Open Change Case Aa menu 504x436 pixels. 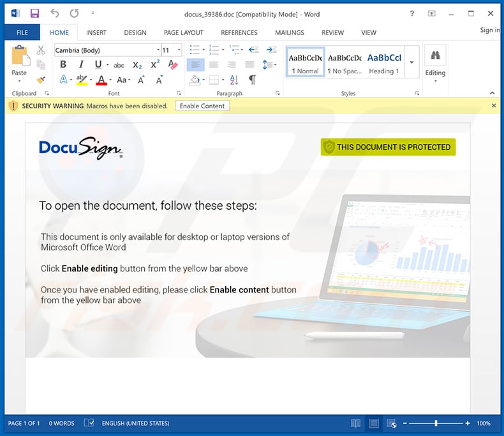pyautogui.click(x=123, y=80)
